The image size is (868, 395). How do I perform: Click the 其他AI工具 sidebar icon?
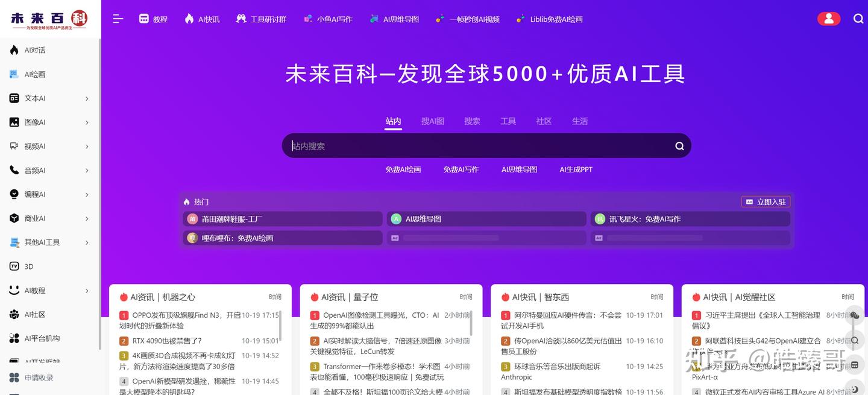point(14,242)
